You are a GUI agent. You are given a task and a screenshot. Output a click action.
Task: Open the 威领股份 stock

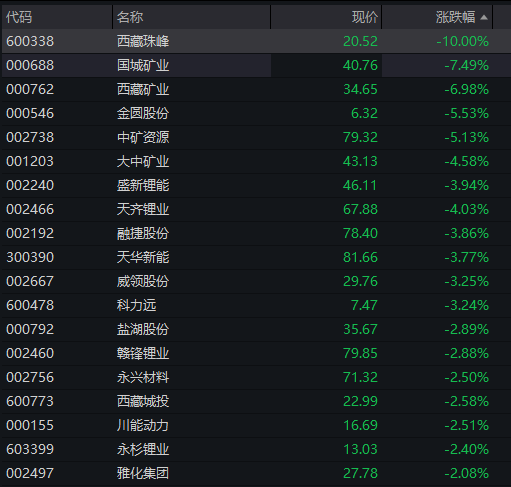point(143,281)
